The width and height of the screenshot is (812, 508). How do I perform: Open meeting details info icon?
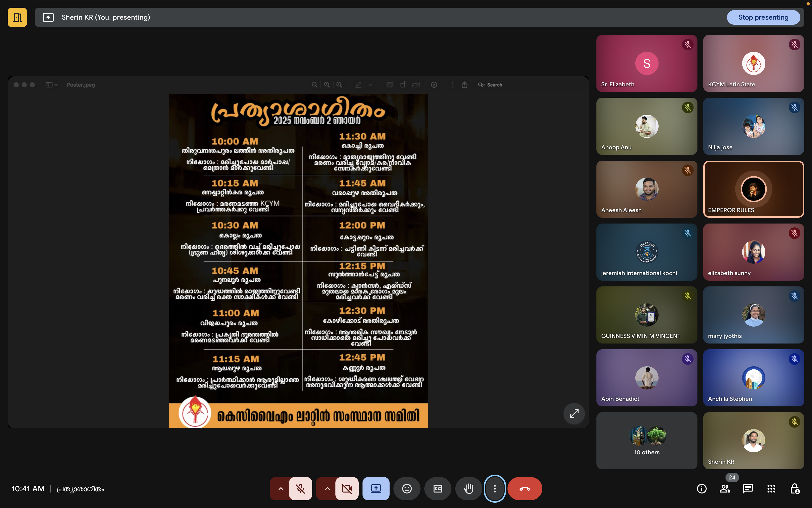coord(702,488)
